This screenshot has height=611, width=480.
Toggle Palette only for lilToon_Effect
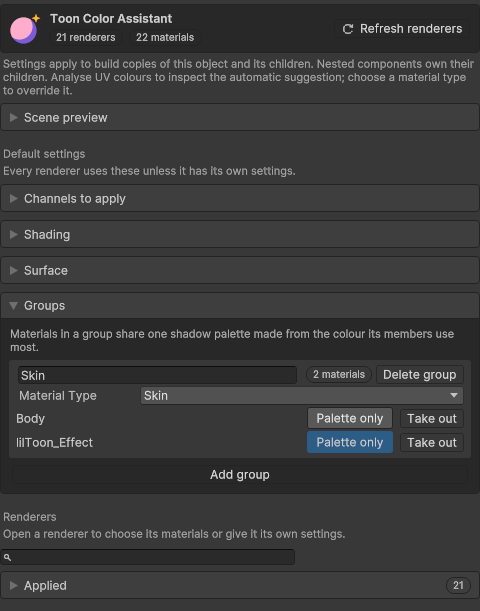pos(350,442)
